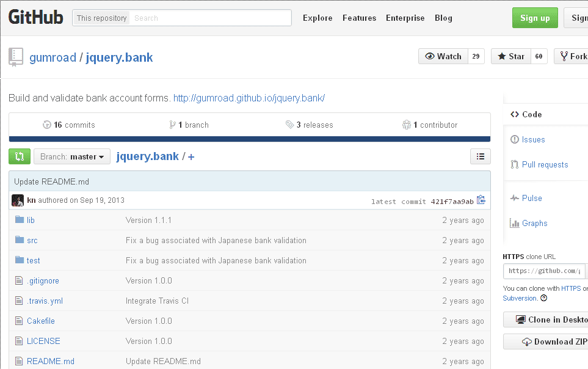Open Enterprise in top navigation
Screen dimensions: 588x369
click(x=405, y=18)
